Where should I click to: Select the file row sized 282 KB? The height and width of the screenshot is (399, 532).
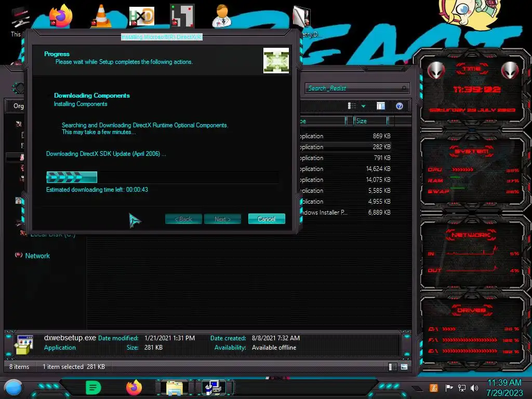(345, 147)
